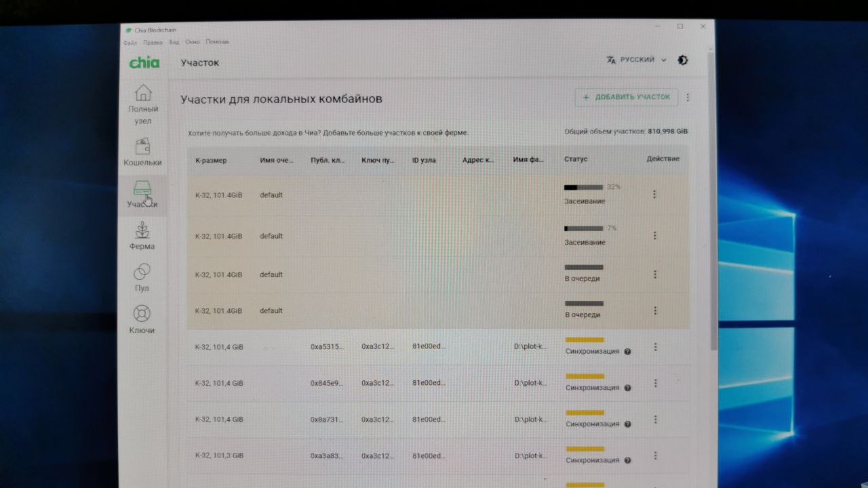The image size is (868, 488).
Task: Click public key 0x845e9... cell
Action: pos(327,383)
